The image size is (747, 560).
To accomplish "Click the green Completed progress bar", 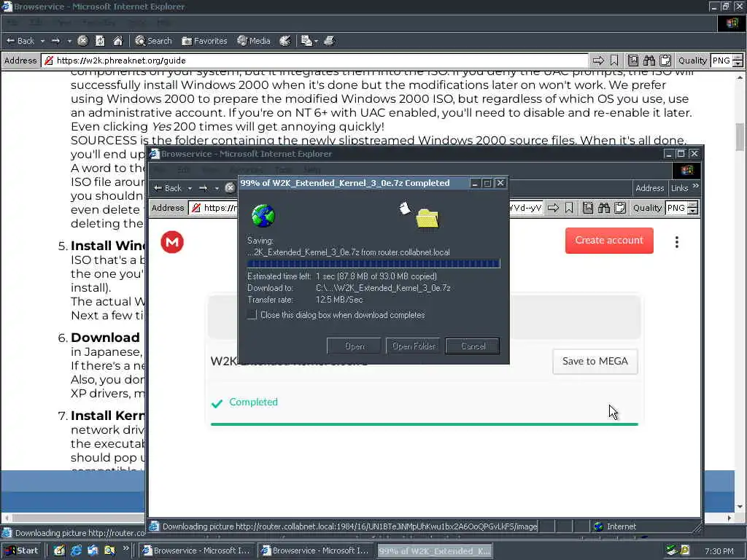I will coord(424,424).
